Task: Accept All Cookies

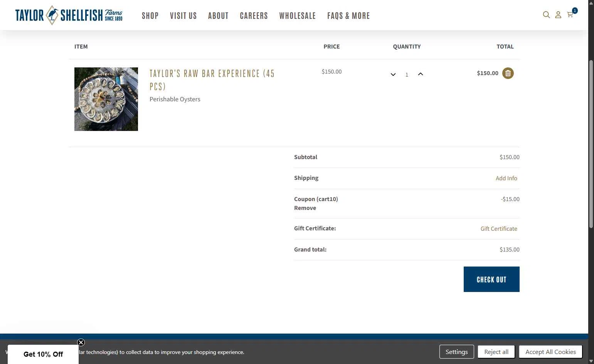Action: tap(550, 352)
